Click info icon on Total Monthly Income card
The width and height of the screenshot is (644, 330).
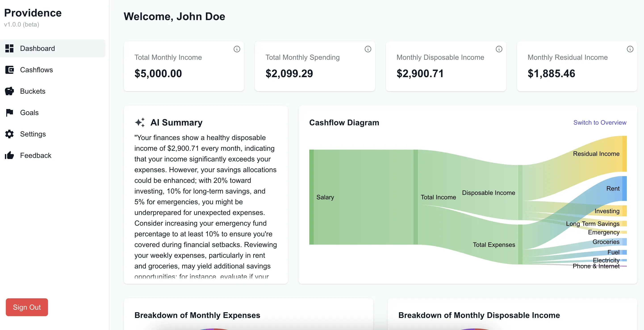coord(236,49)
